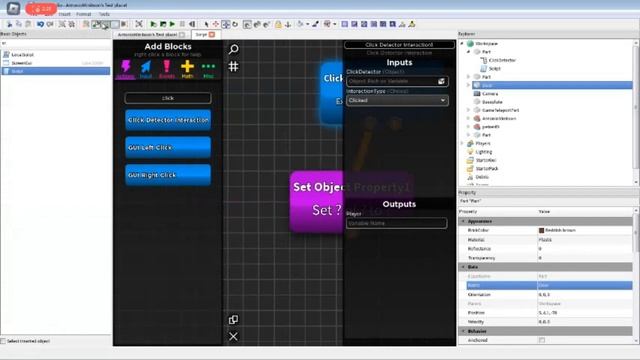
Task: Switch to the Test place tab
Action: [150, 35]
